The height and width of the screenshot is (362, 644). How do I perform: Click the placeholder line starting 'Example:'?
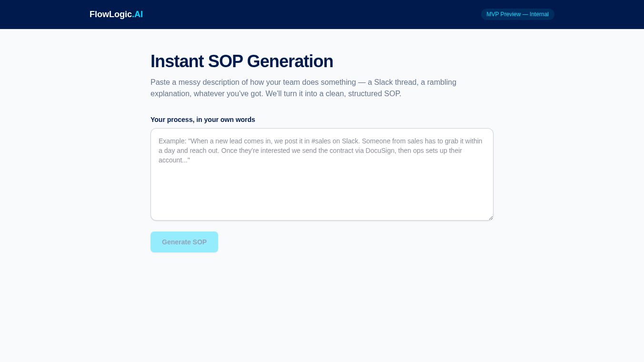click(321, 141)
